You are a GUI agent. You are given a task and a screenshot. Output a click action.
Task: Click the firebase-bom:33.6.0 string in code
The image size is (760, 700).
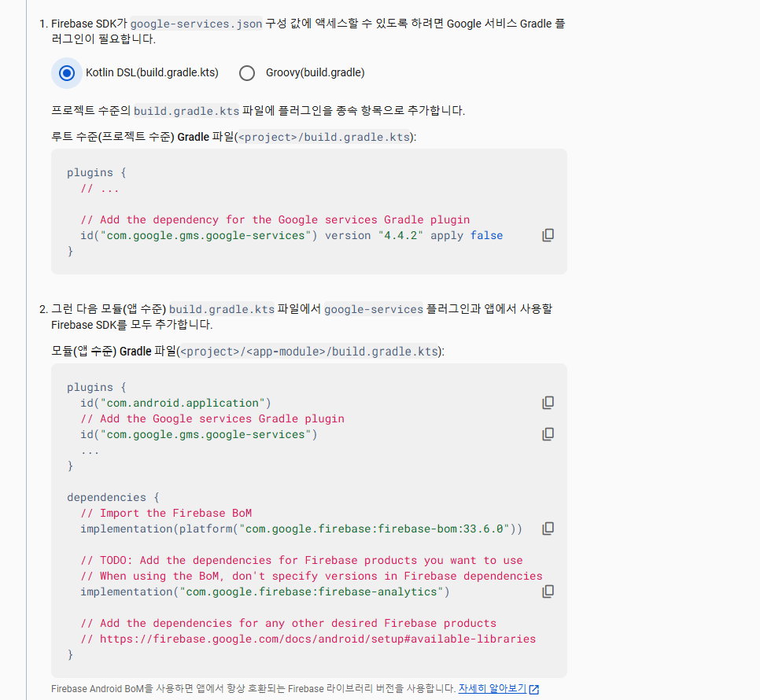click(374, 529)
